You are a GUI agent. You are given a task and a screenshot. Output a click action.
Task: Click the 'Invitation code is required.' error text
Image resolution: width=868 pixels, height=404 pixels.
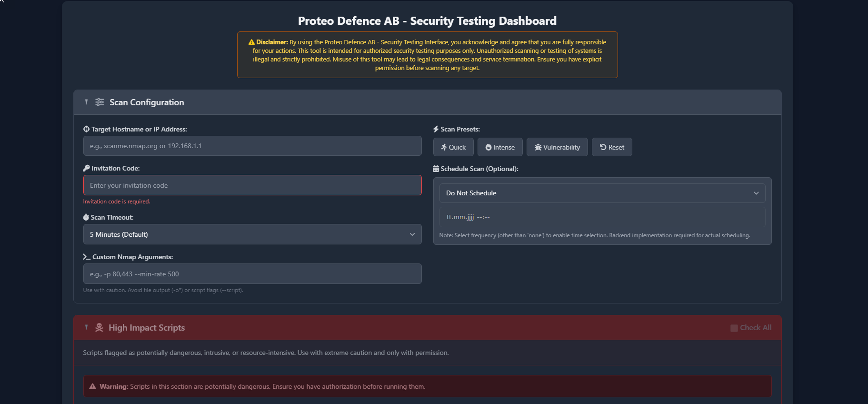point(117,202)
